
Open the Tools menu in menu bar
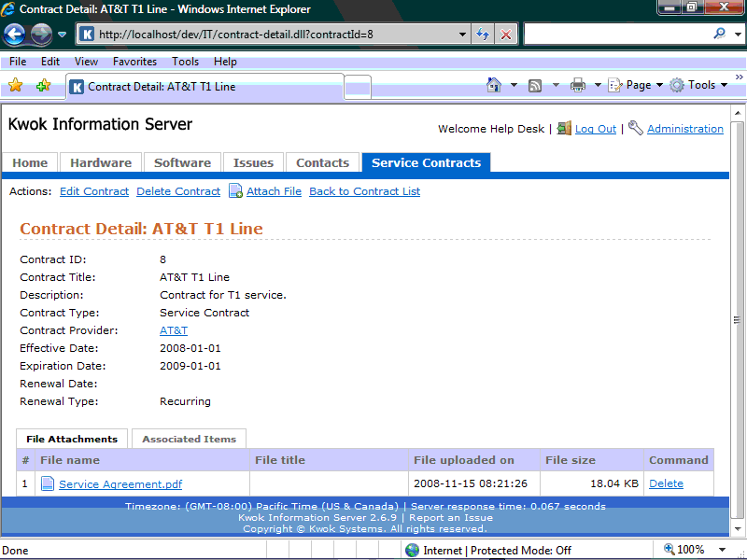[185, 62]
